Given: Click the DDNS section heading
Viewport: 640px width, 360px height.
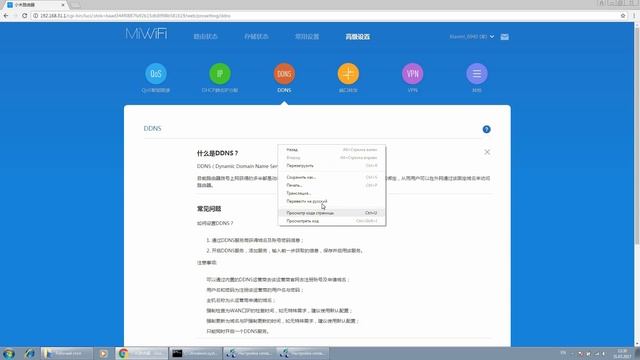Looking at the screenshot, I should point(152,129).
